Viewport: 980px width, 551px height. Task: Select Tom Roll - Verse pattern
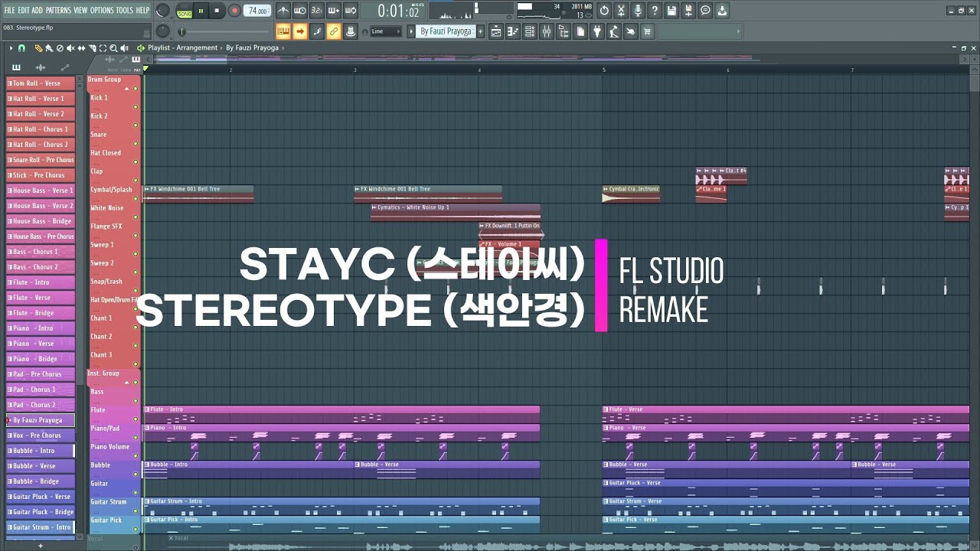click(x=41, y=83)
